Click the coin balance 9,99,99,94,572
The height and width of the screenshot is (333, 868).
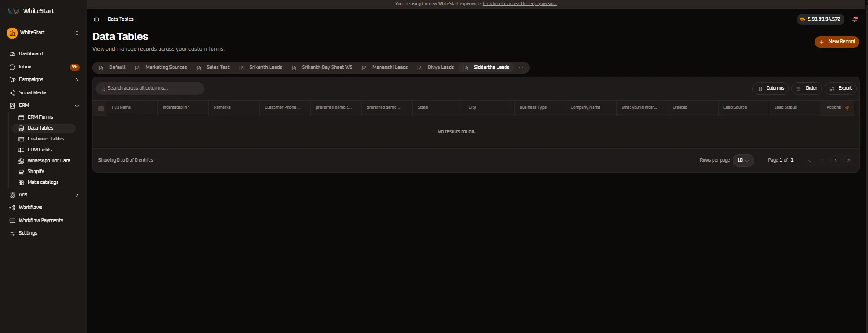[820, 19]
